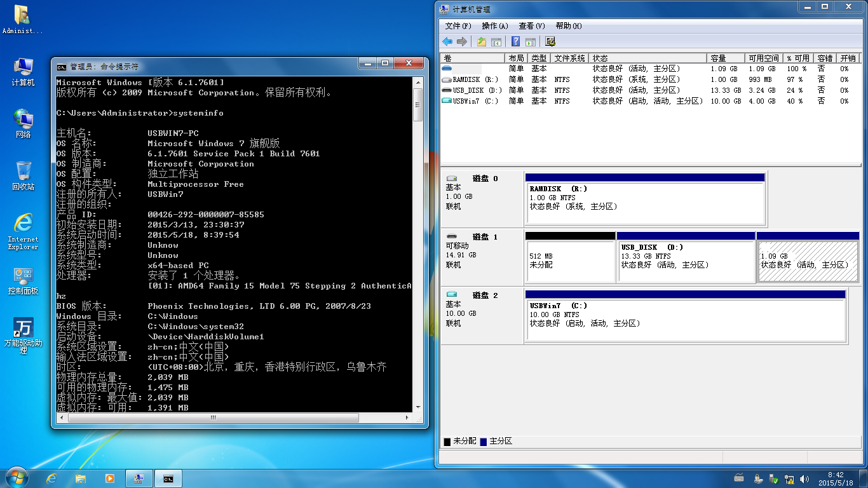Select USB_DISK (D:) partition in graphical view
Viewport: 868px width, 488px height.
686,257
